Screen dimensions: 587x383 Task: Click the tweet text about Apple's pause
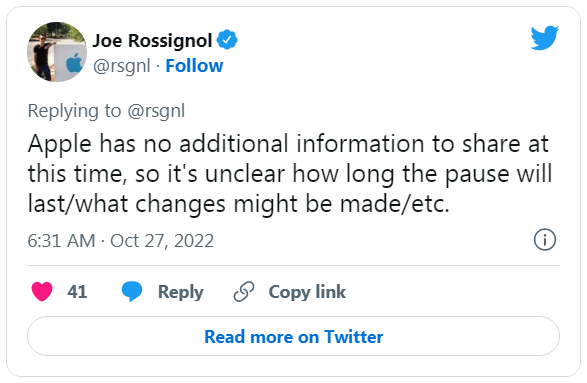289,174
